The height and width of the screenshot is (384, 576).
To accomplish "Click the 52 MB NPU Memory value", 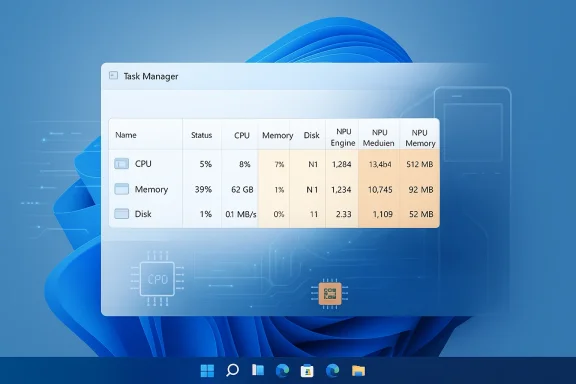I will 421,214.
